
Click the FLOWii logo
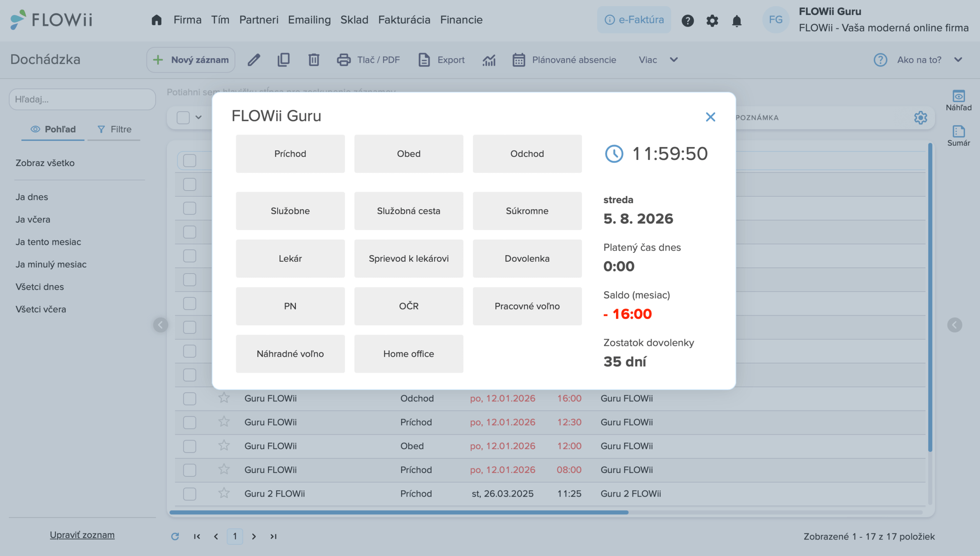(51, 20)
